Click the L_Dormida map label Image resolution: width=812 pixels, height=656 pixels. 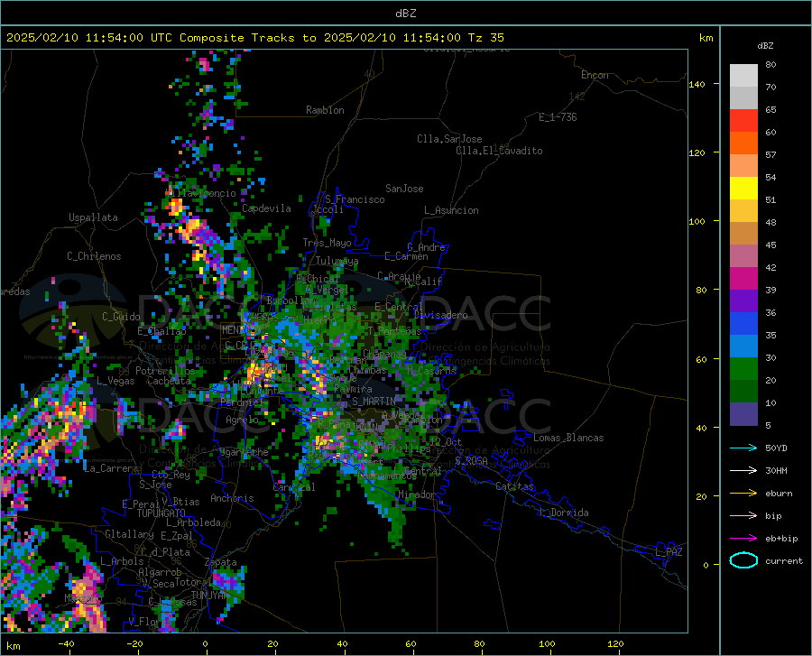pos(563,513)
